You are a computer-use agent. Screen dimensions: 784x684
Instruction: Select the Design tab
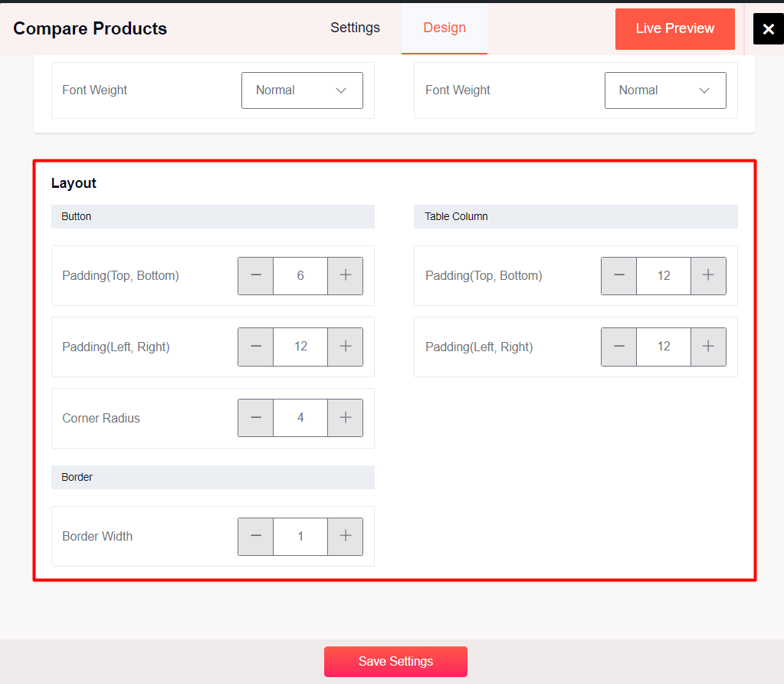444,28
